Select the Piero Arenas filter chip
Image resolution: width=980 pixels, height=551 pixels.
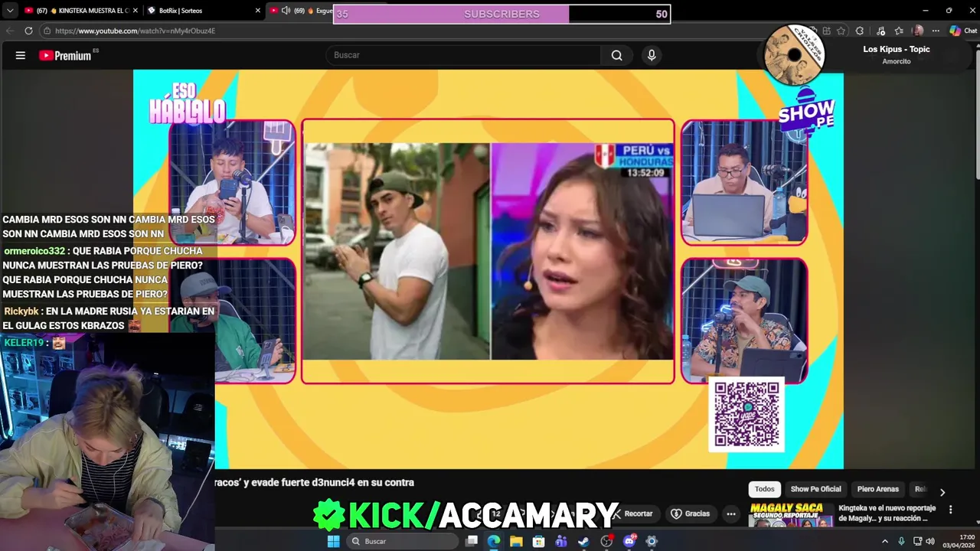[x=877, y=489]
